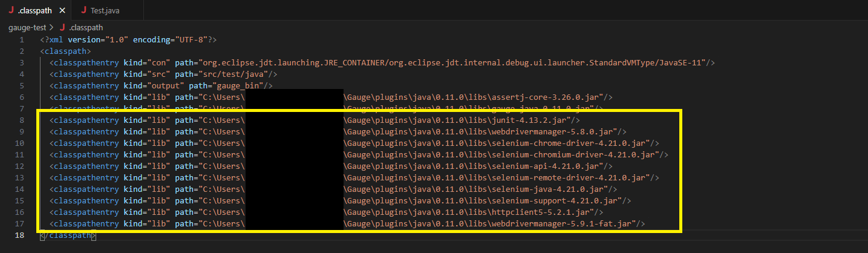This screenshot has height=253, width=868.
Task: Click the breadcrumb file icon before .classpath
Action: point(62,28)
